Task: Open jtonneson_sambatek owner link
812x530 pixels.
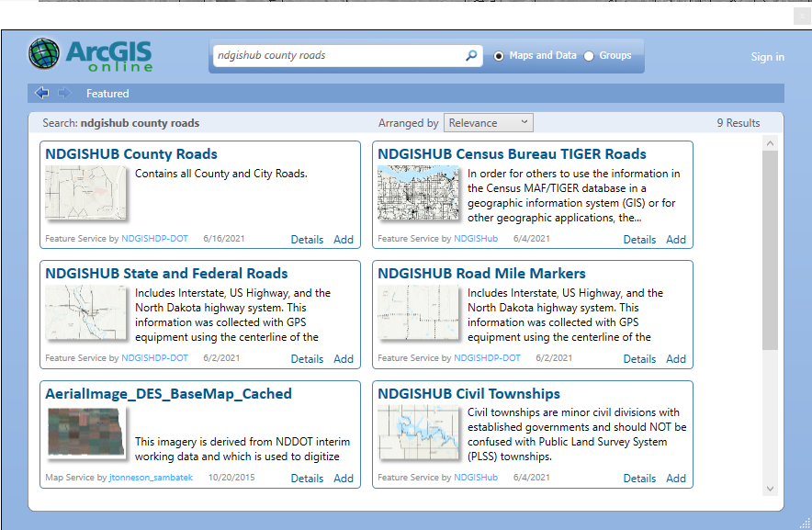Action: pyautogui.click(x=151, y=477)
